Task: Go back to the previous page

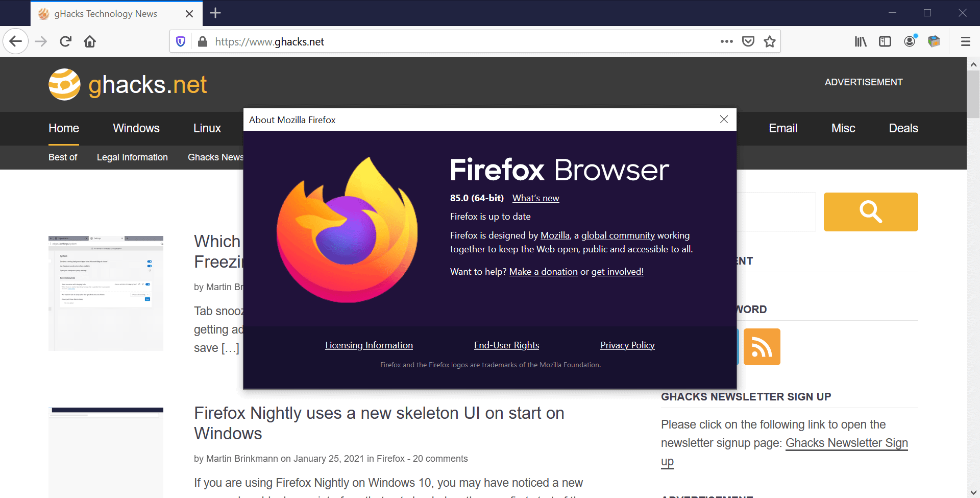Action: [x=16, y=41]
